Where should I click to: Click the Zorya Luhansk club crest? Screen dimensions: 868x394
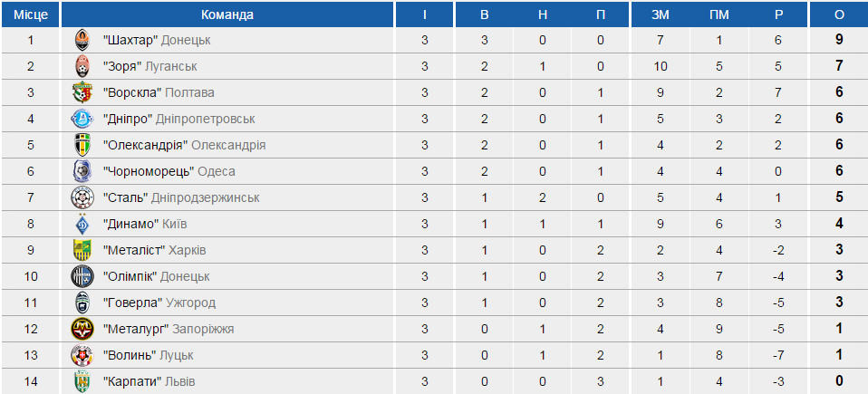82,66
